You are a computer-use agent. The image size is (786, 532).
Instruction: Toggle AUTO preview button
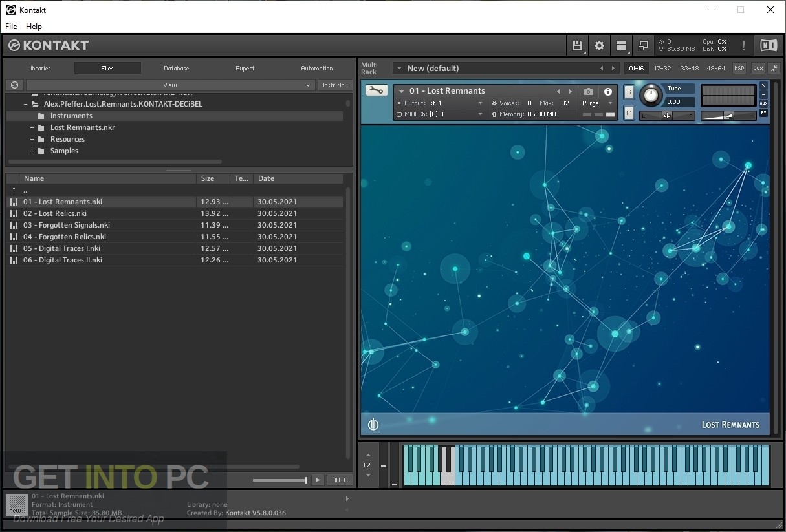340,480
